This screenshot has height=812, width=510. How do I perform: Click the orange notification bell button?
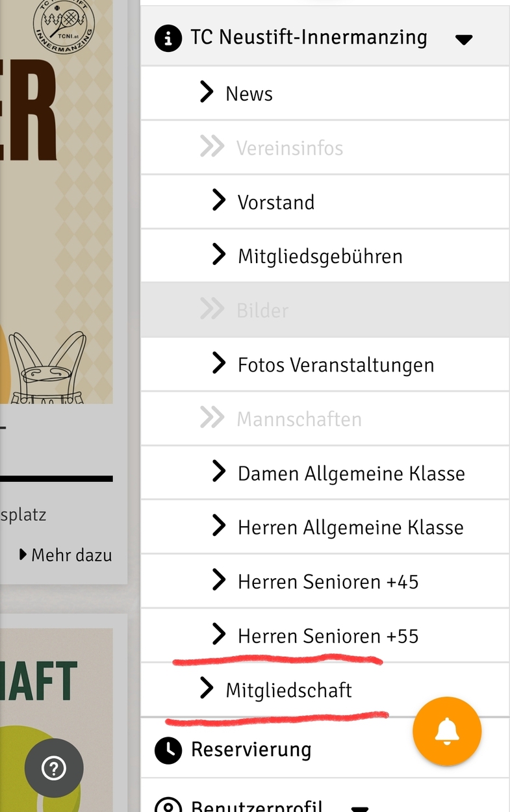(x=447, y=731)
